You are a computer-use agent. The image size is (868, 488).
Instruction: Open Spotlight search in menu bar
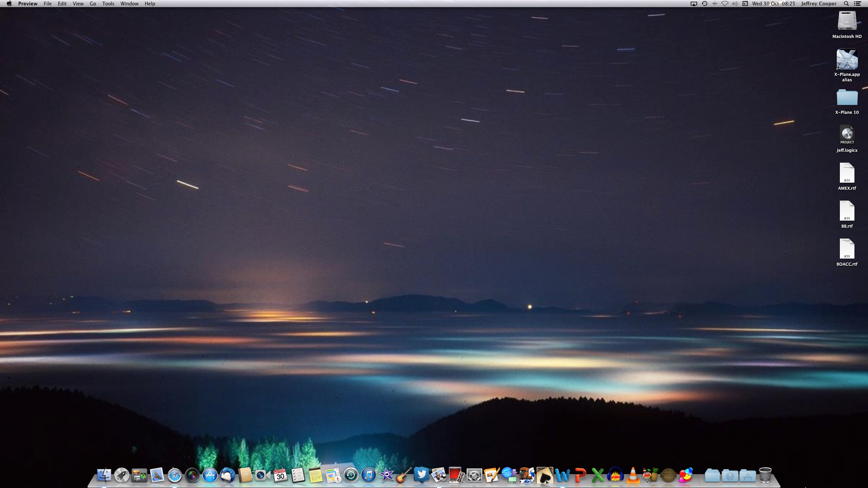(x=846, y=4)
